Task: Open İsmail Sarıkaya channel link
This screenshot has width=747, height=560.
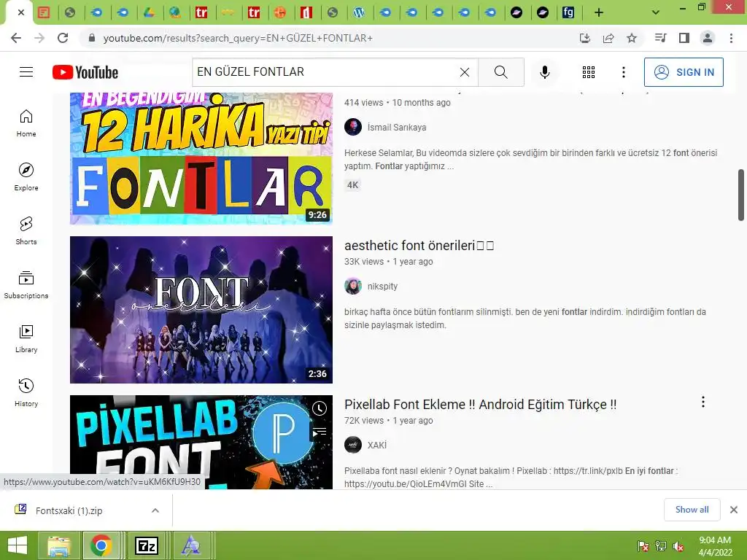Action: coord(397,127)
